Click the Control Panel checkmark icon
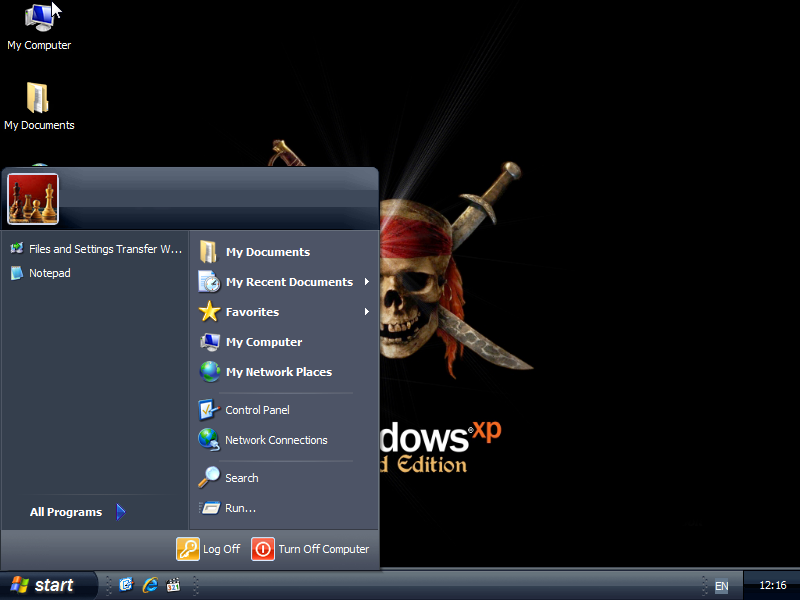This screenshot has width=800, height=600. (x=209, y=410)
